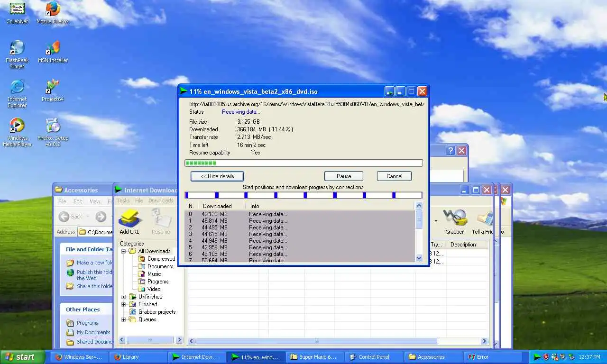
Task: Open the Edit menu in Accessories window
Action: click(x=78, y=201)
